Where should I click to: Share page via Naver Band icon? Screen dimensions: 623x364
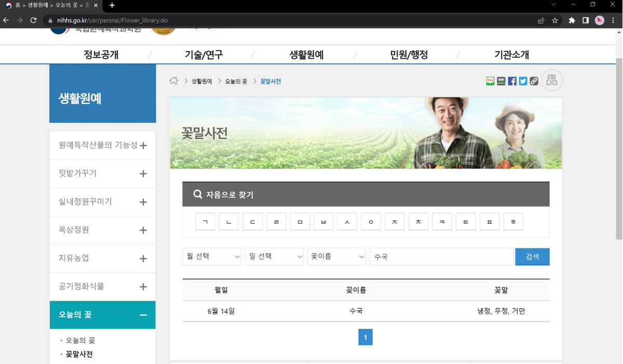[501, 81]
